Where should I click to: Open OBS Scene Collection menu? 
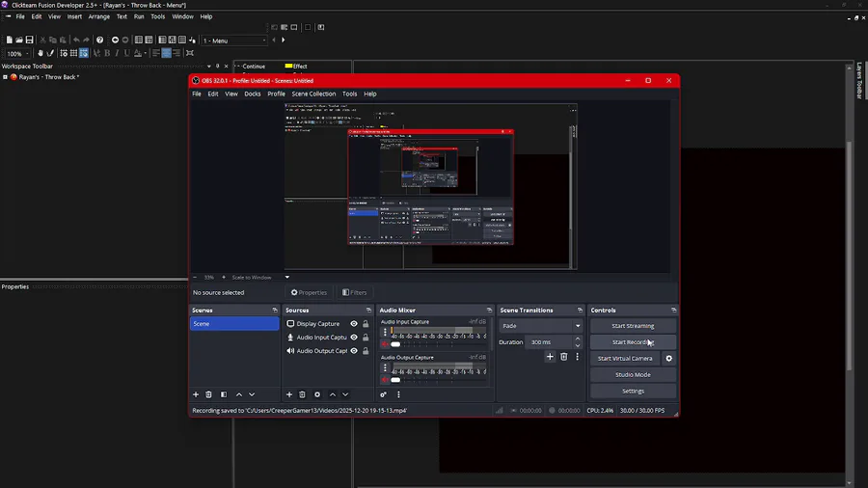(313, 94)
